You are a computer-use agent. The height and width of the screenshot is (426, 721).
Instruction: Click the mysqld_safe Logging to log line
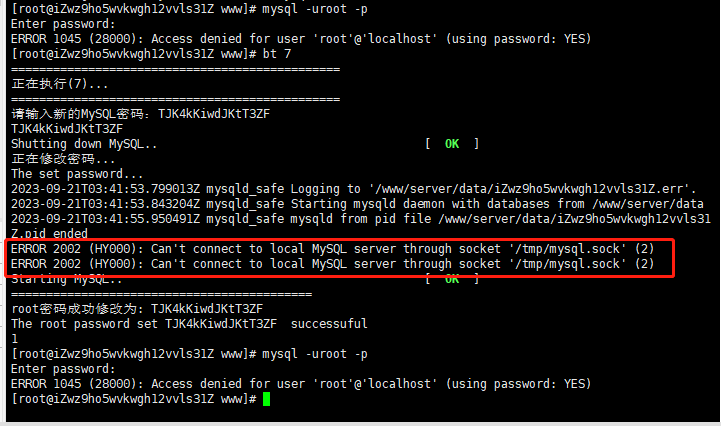(354, 189)
